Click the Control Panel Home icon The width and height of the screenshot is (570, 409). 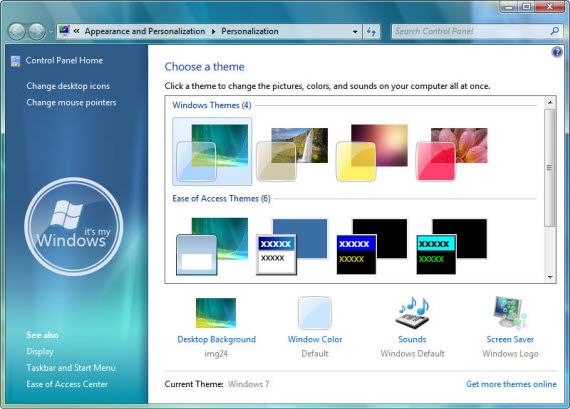tap(15, 61)
